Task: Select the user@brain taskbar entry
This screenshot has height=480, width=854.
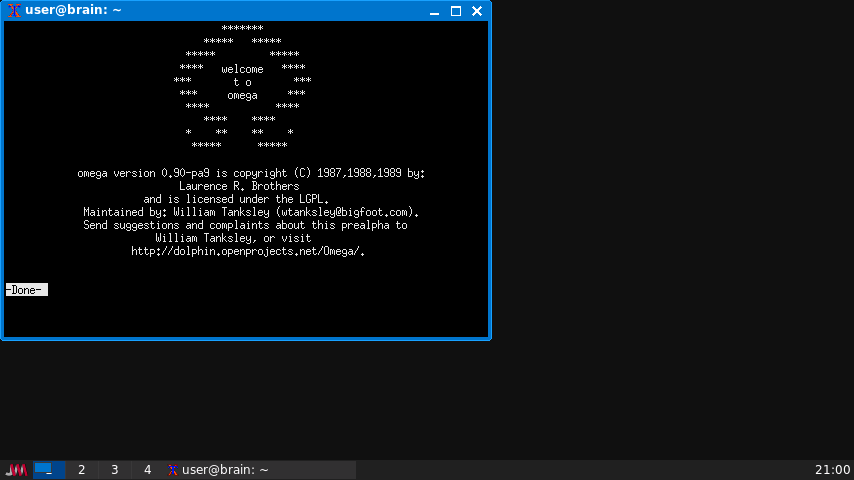Action: point(260,470)
